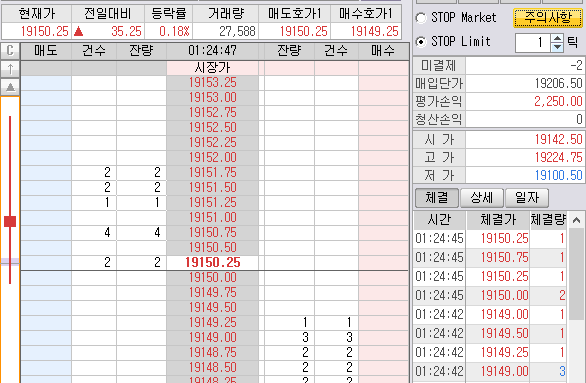The height and width of the screenshot is (383, 586).
Task: Click price 19153.25 in the ladder
Action: click(212, 83)
